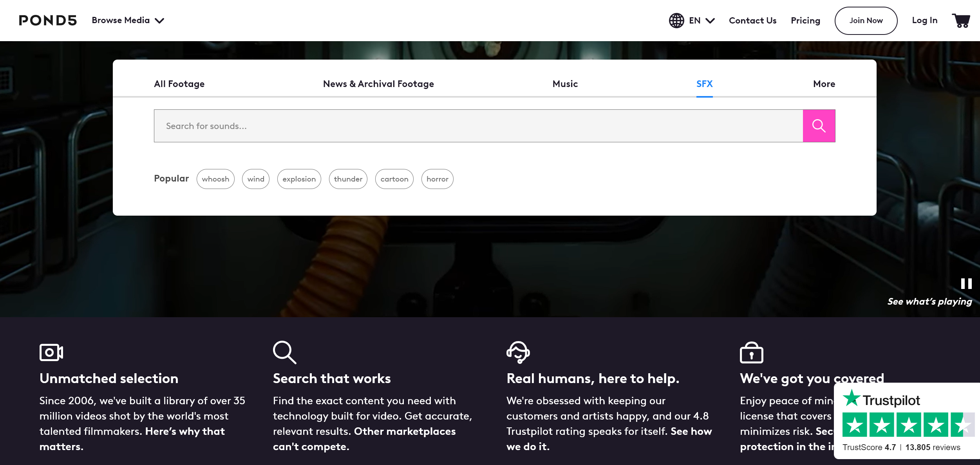Screen dimensions: 980x465
Task: Click the pink magnifier search button
Action: coord(819,126)
